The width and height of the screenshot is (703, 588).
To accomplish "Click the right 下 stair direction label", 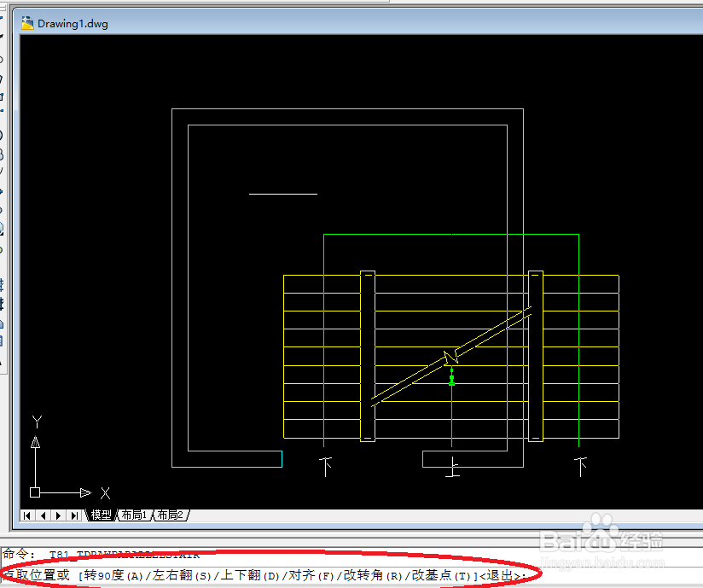I will pyautogui.click(x=581, y=467).
